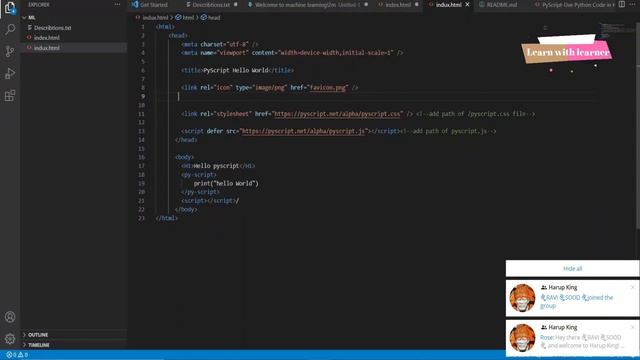Open the Explorer view in activity bar
Screen dimensions: 640x360
pyautogui.click(x=10, y=8)
